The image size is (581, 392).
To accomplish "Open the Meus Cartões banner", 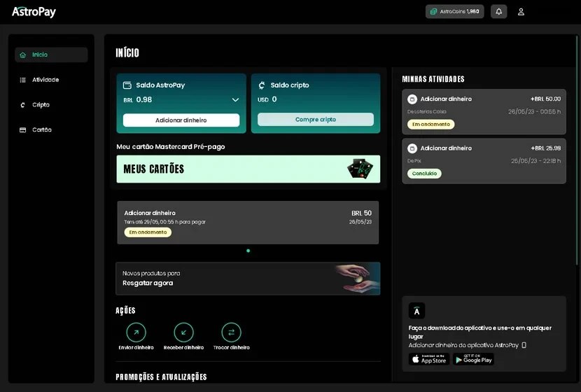I will 248,169.
